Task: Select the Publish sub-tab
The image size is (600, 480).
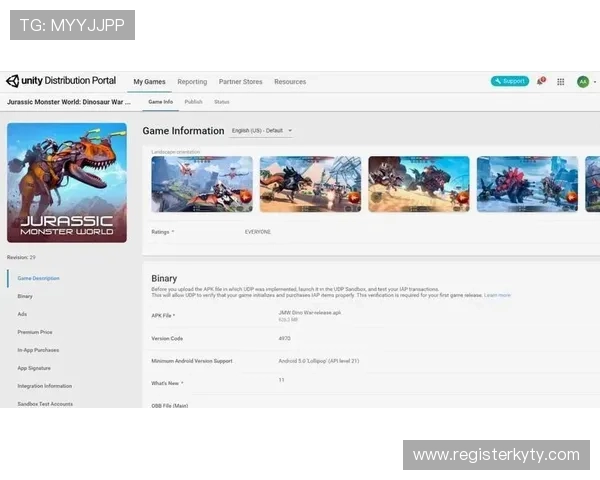Action: [x=193, y=102]
